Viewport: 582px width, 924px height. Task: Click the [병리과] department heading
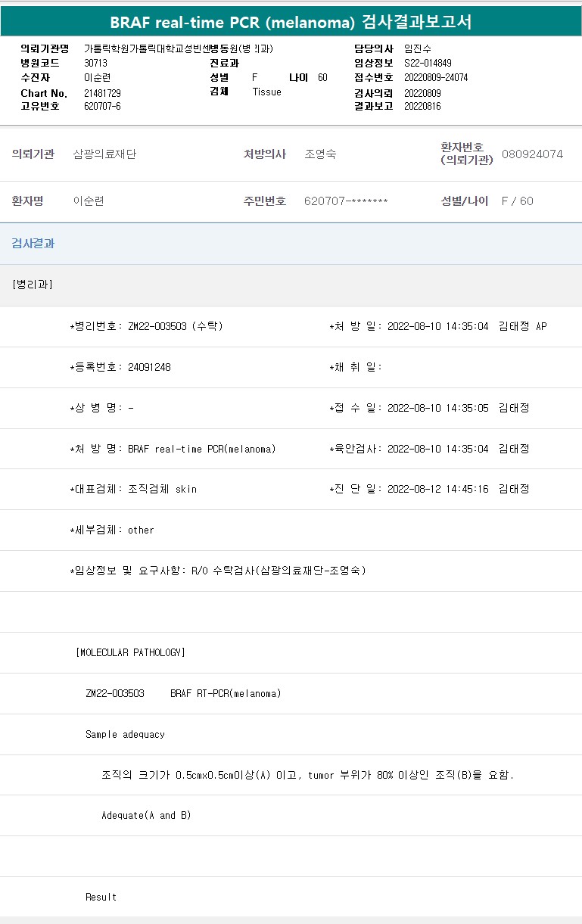click(33, 285)
